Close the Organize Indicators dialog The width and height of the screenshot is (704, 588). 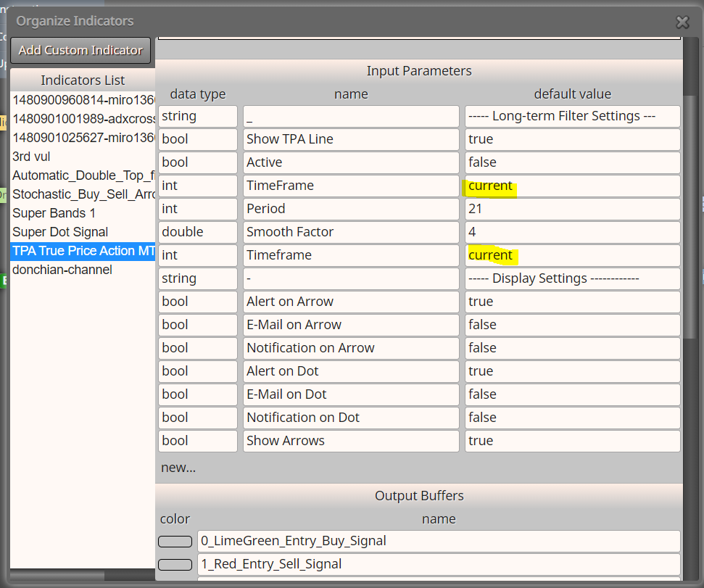tap(682, 22)
